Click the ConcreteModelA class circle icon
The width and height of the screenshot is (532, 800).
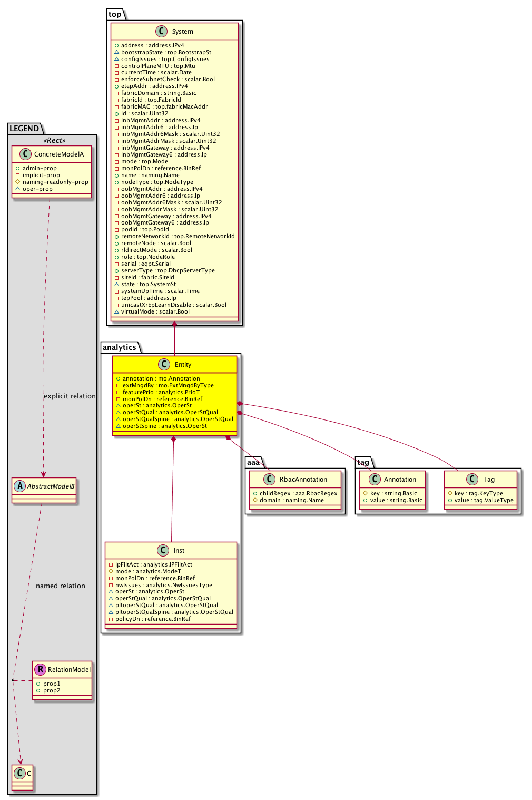24,154
